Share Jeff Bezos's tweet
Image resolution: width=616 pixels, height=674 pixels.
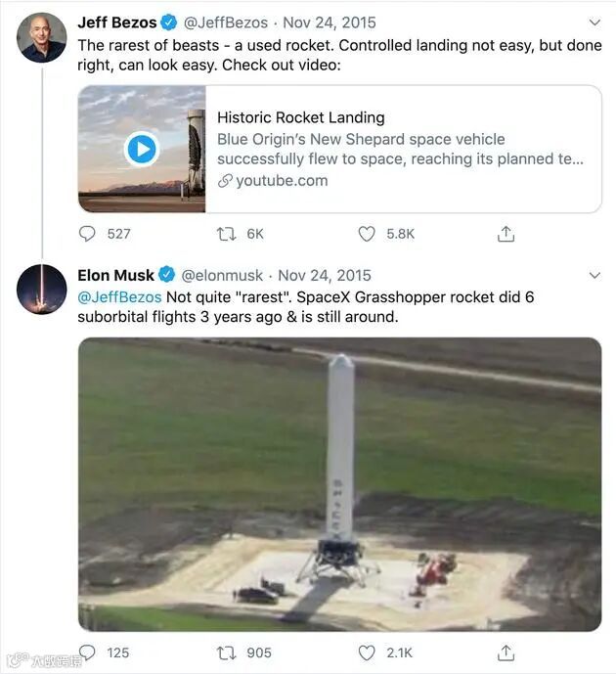pyautogui.click(x=506, y=234)
